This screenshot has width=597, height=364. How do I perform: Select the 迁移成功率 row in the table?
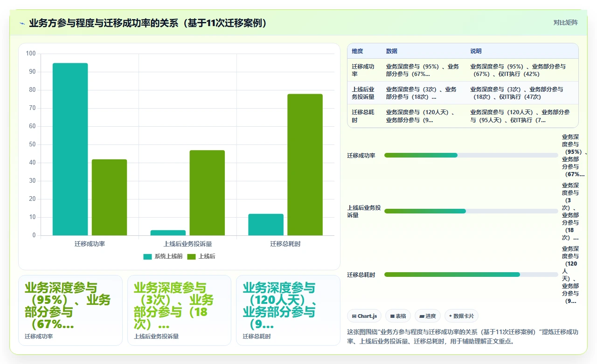coord(463,70)
